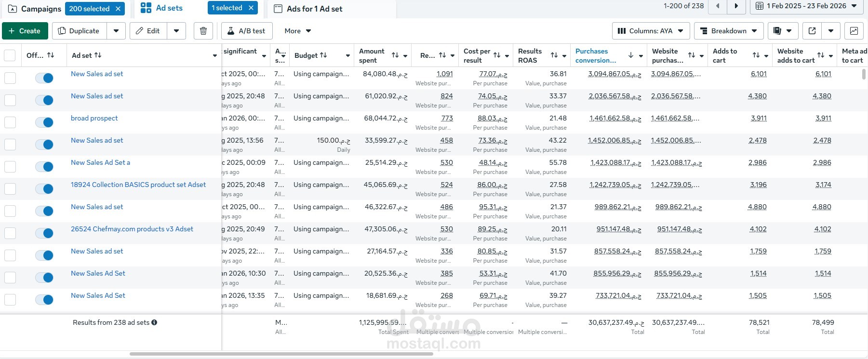Click the trash delete icon
The width and height of the screenshot is (868, 359).
(x=203, y=31)
